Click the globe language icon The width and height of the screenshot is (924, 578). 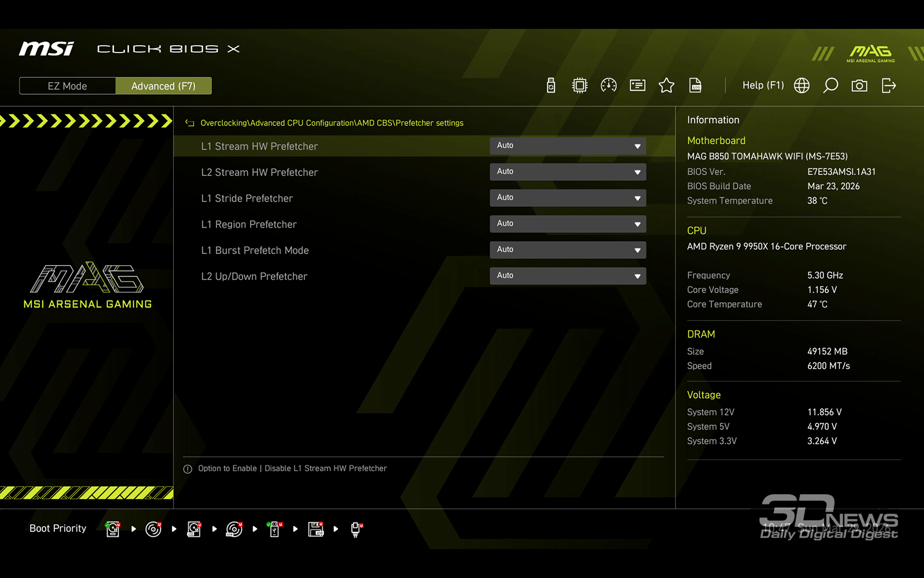coord(802,86)
